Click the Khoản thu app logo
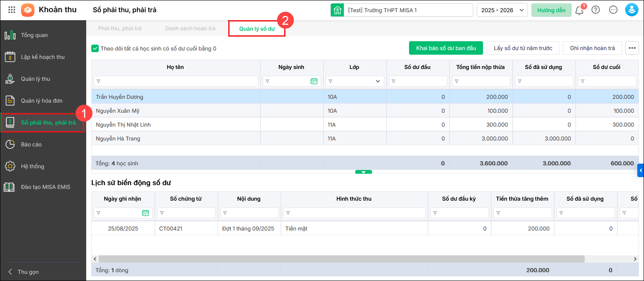This screenshot has height=281, width=644. (28, 10)
